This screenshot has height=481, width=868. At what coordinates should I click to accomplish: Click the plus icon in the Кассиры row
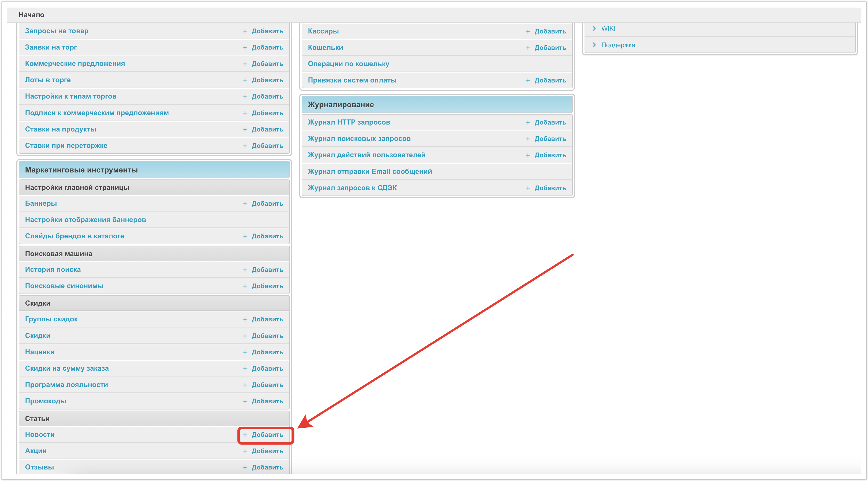pyautogui.click(x=528, y=31)
